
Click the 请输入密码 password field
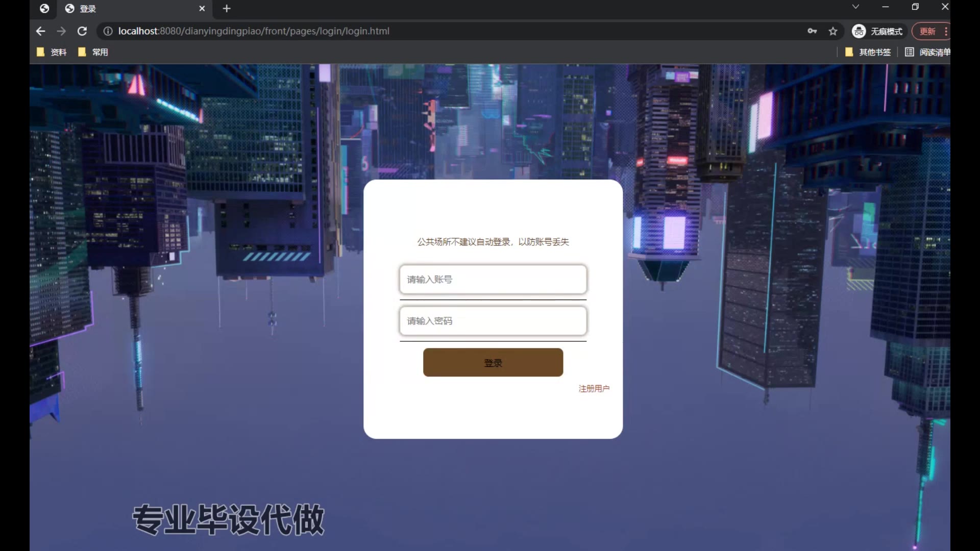[x=493, y=320]
